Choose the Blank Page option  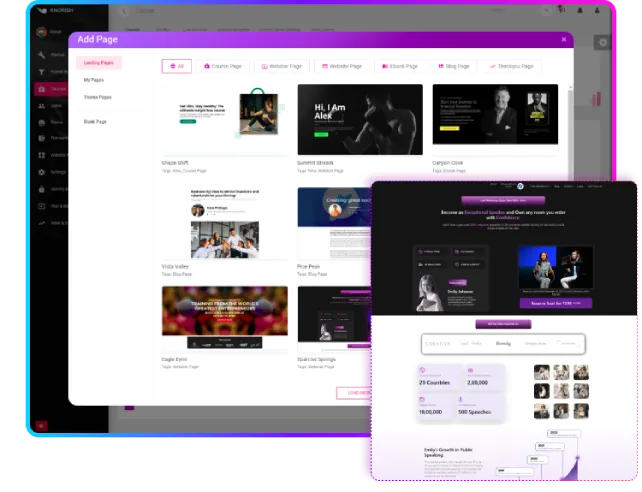tap(95, 122)
